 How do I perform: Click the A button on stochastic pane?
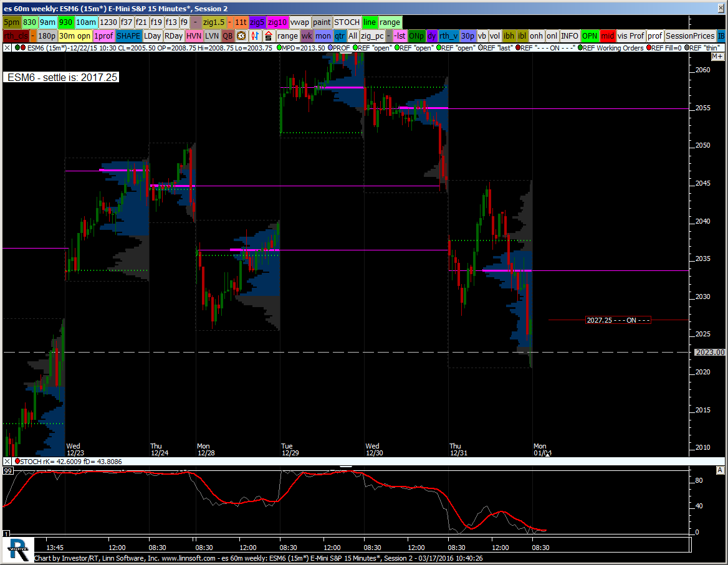point(720,470)
